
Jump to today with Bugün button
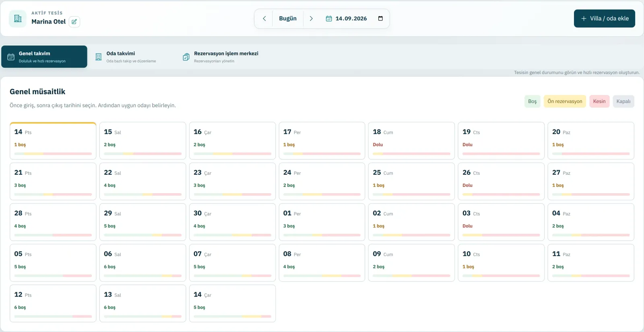point(288,19)
